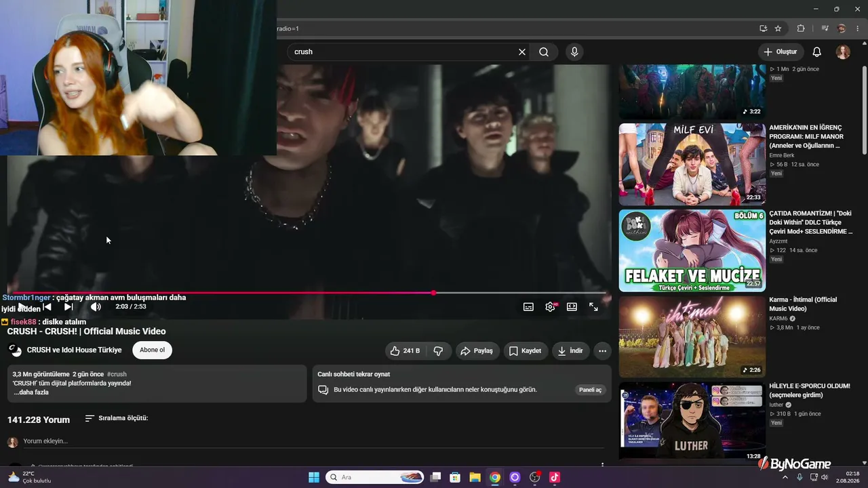
Task: Show hidden system tray icons
Action: tap(785, 477)
